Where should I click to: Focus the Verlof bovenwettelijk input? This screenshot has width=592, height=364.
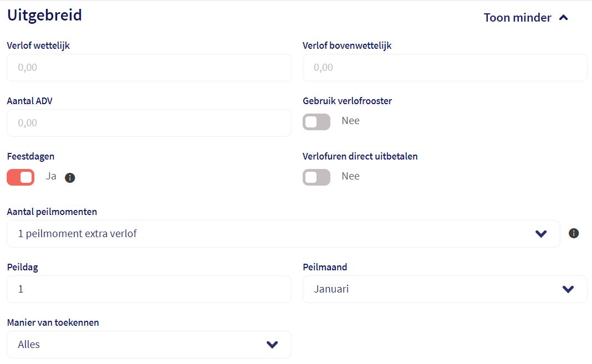(x=444, y=68)
